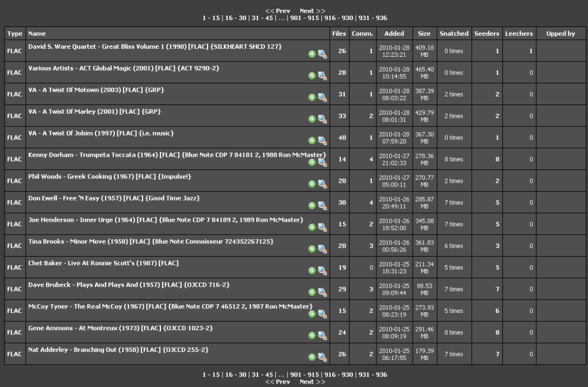This screenshot has width=588, height=387.
Task: Click magnifier icon for Chet Baker Ronnie Scott's
Action: [322, 270]
